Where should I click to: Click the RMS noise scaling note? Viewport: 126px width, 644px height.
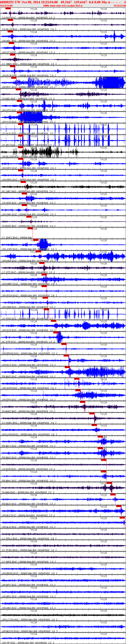[x=63, y=6]
